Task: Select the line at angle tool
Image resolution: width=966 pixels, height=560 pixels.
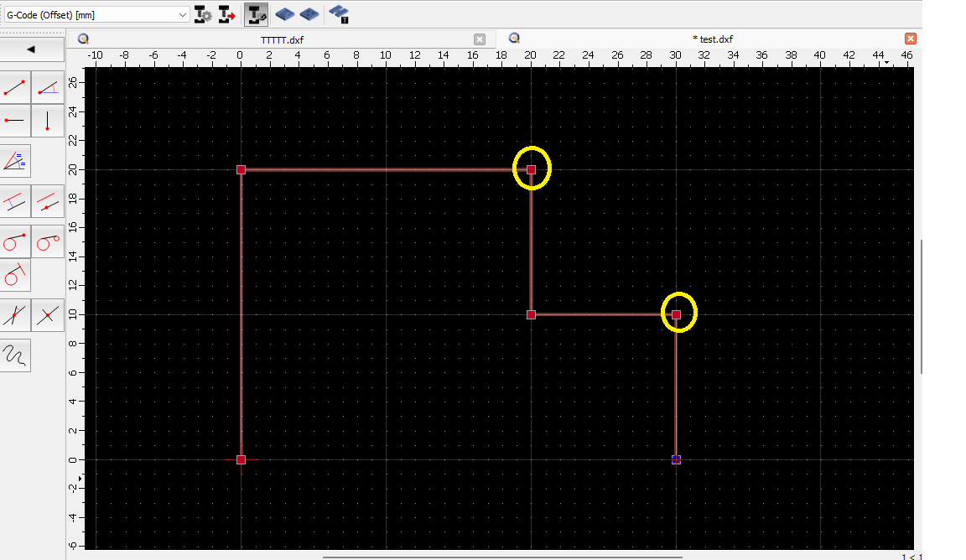Action: (48, 88)
